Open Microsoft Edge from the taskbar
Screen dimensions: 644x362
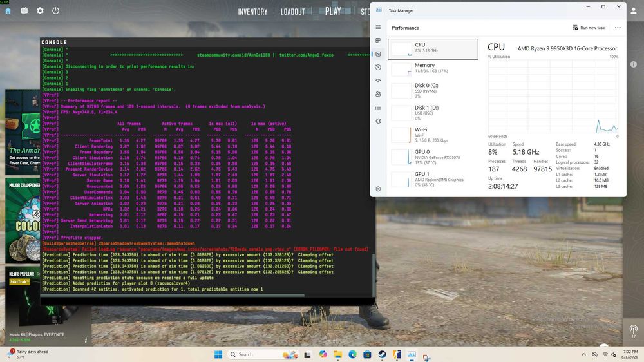coord(352,355)
